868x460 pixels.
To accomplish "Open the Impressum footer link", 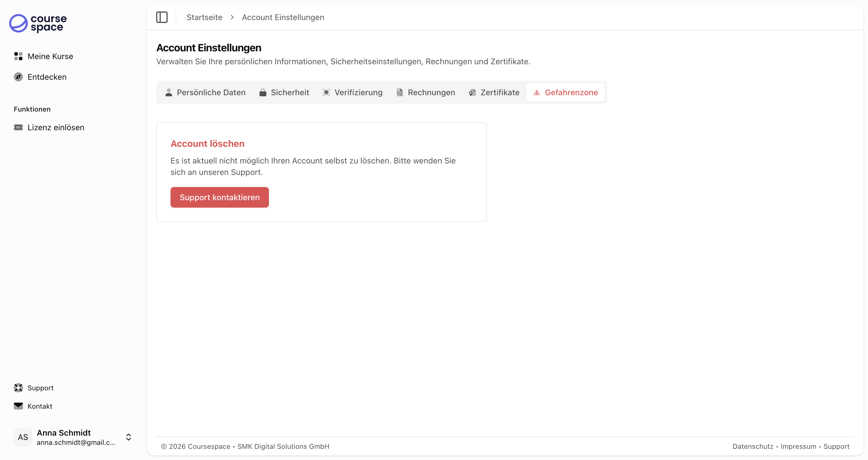I will pos(798,446).
